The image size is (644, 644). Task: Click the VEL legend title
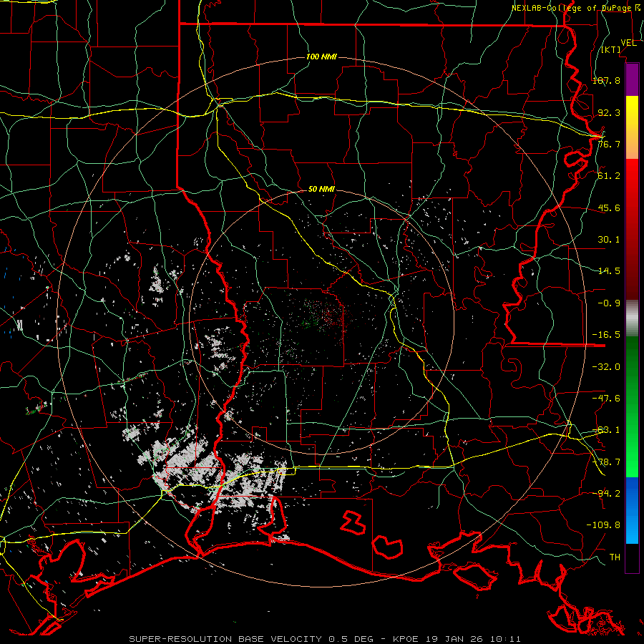click(628, 43)
